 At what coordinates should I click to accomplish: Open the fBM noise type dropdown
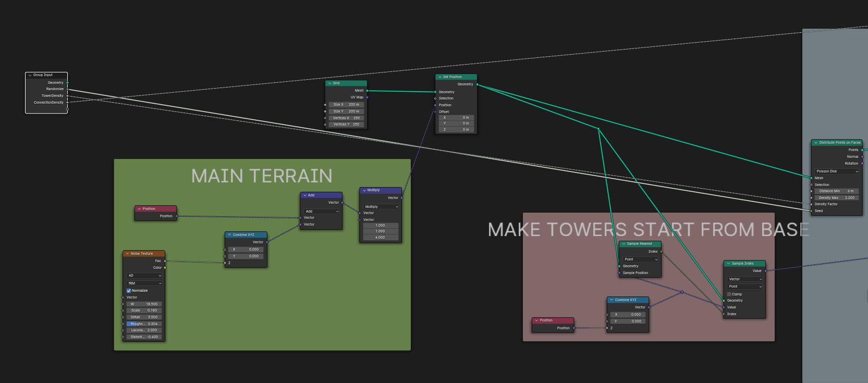[144, 283]
